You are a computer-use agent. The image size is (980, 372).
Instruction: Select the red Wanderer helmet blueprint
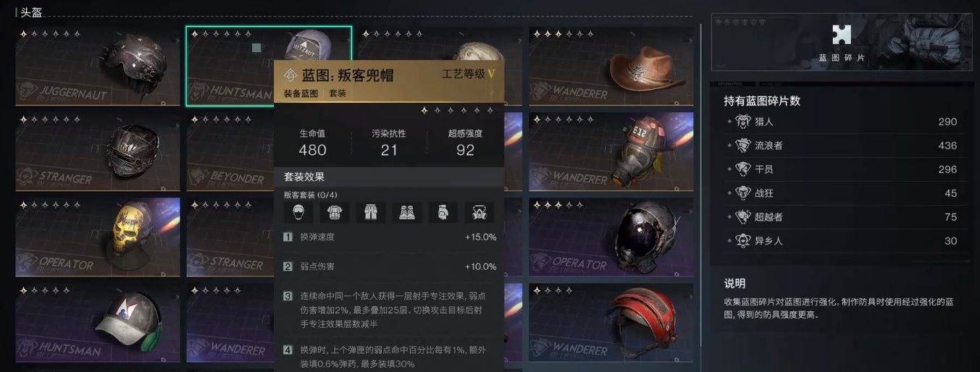pos(611,323)
